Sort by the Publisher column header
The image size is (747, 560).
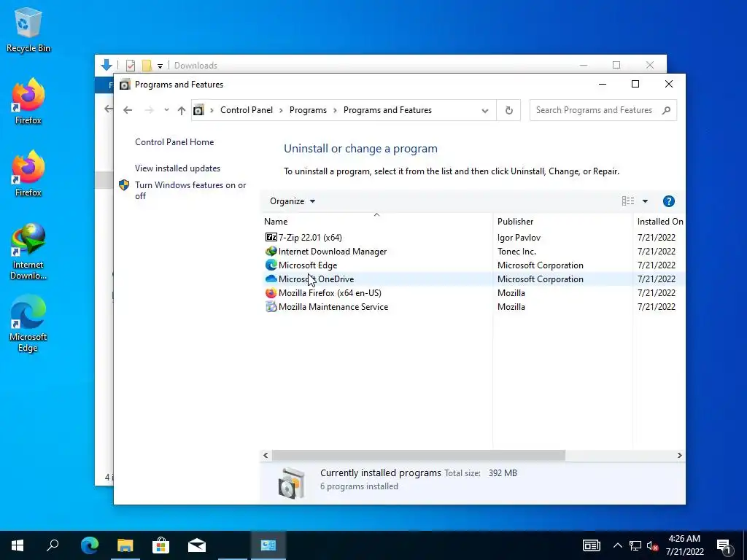point(562,222)
